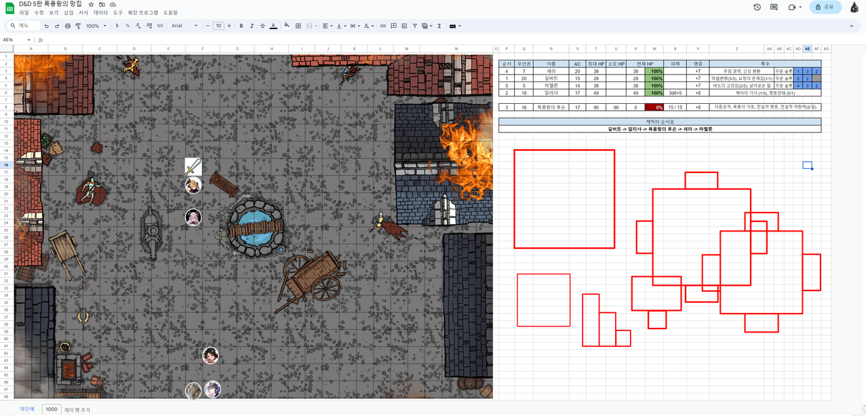This screenshot has height=416, width=868.
Task: Open the 123 number format dropdown
Action: (x=160, y=26)
